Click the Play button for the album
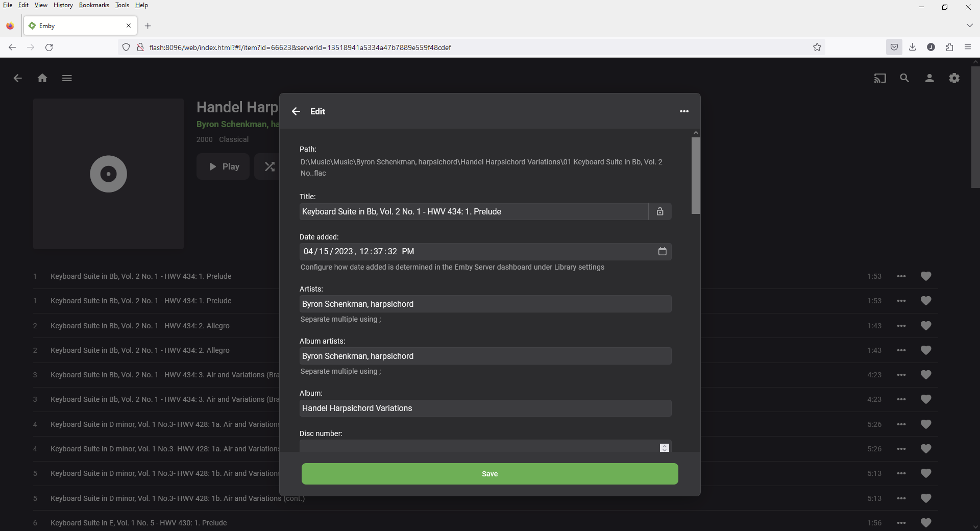Image resolution: width=980 pixels, height=531 pixels. click(x=223, y=166)
